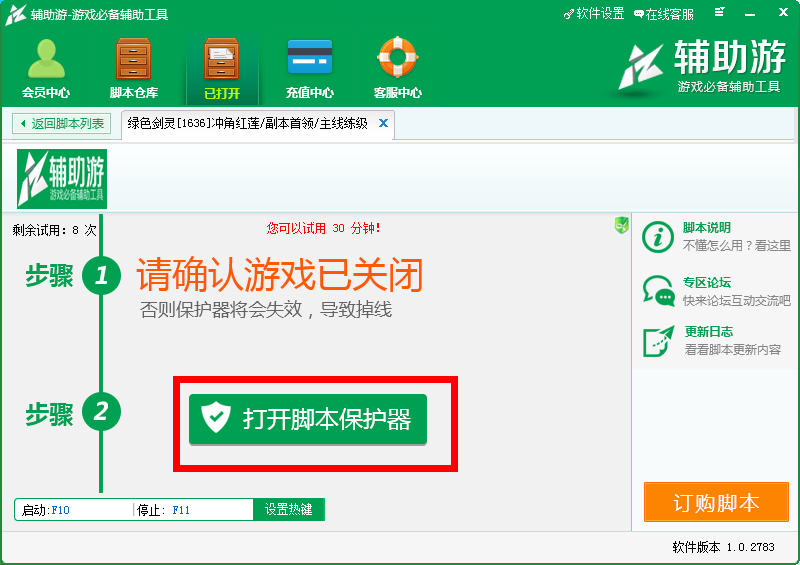Click the large 辅助游 header brand logo
800x565 pixels.
702,66
